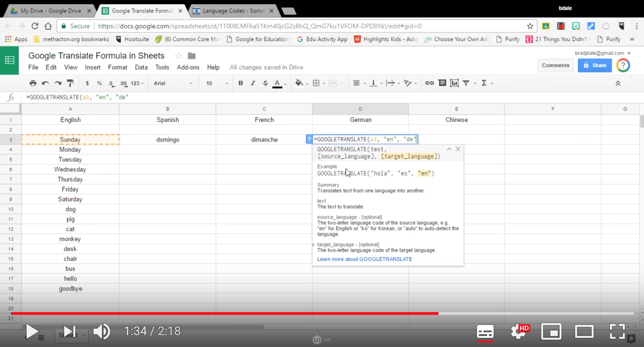The image size is (644, 347).
Task: Open the Data menu
Action: coord(141,67)
